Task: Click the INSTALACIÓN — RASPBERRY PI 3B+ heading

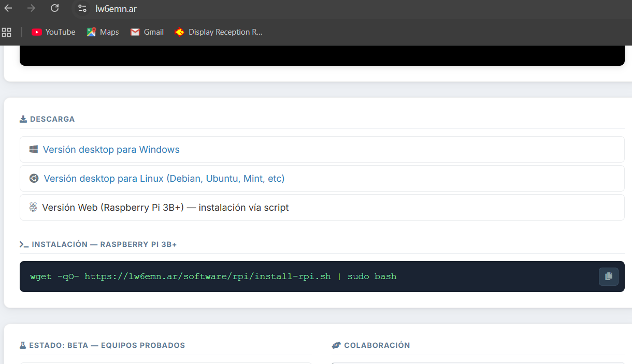Action: [104, 244]
